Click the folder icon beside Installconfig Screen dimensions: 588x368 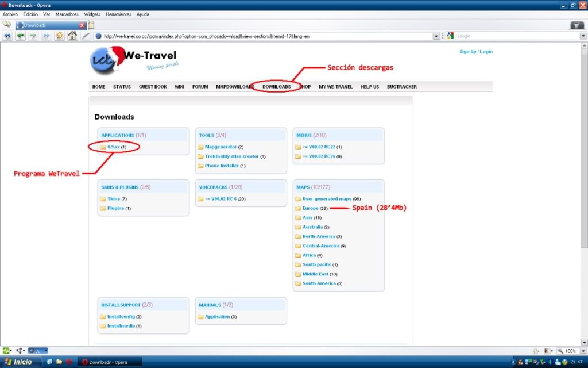[x=103, y=317]
